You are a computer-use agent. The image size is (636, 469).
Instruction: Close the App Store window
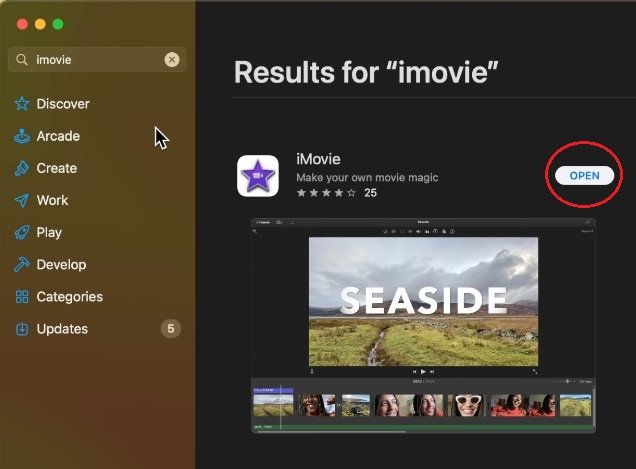(x=22, y=24)
